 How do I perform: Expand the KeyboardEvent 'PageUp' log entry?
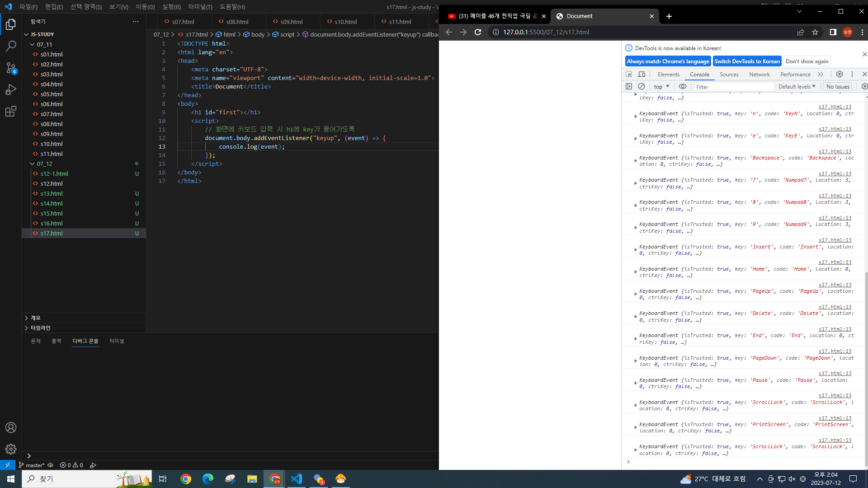click(x=636, y=294)
